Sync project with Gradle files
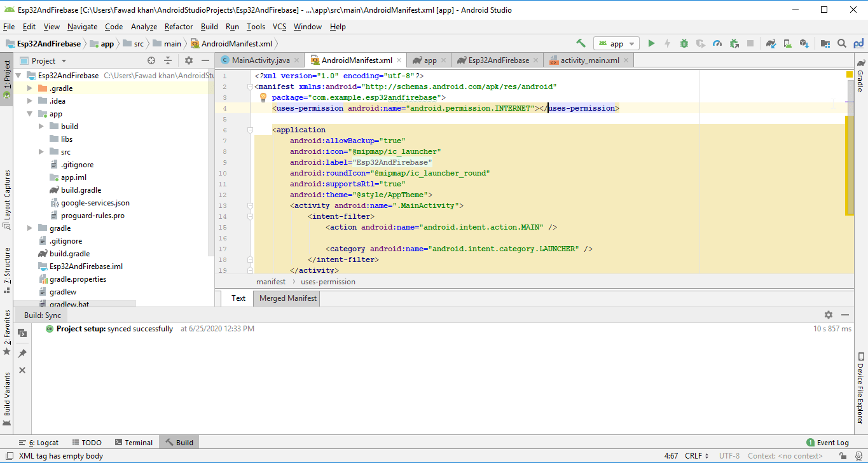 (769, 43)
